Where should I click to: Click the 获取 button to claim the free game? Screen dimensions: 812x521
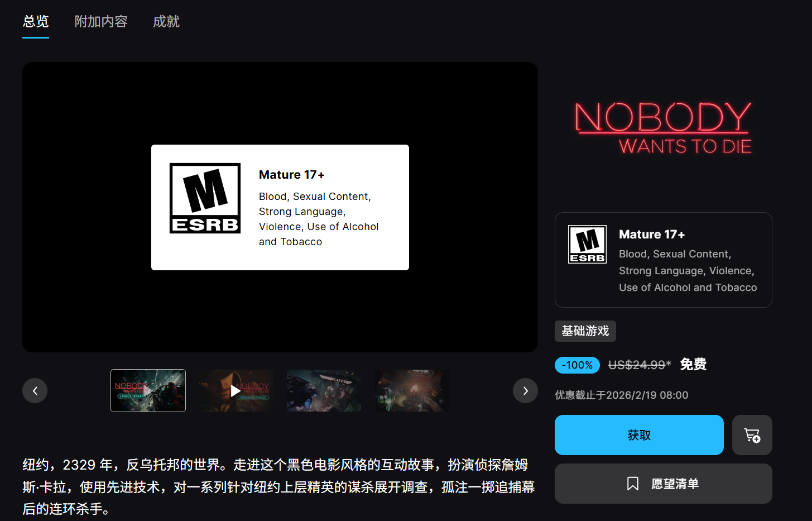pos(638,434)
